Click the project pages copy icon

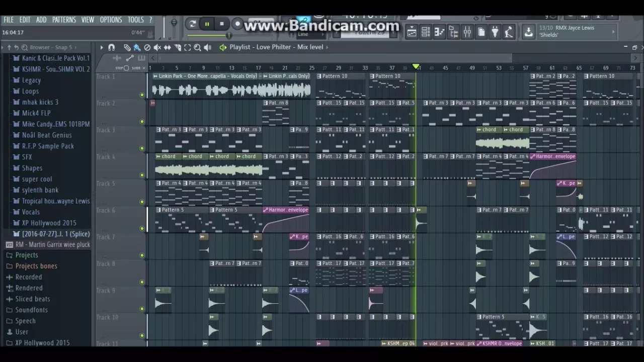click(481, 32)
